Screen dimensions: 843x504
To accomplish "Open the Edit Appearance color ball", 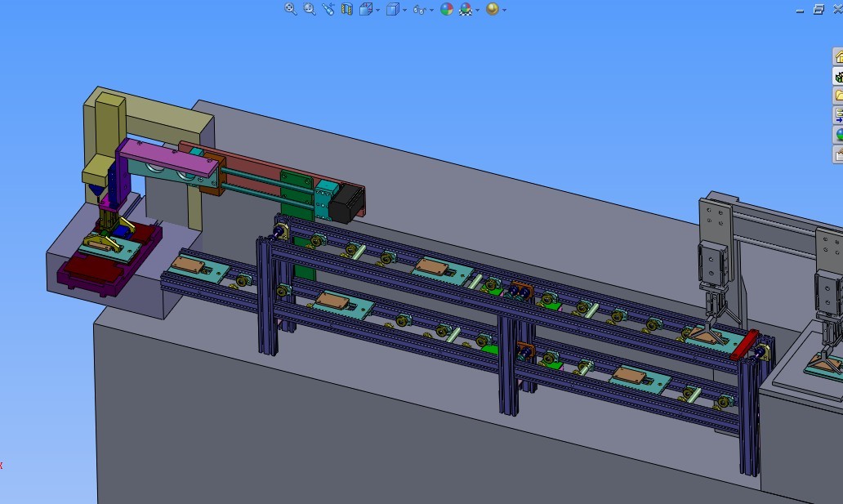I will 447,9.
